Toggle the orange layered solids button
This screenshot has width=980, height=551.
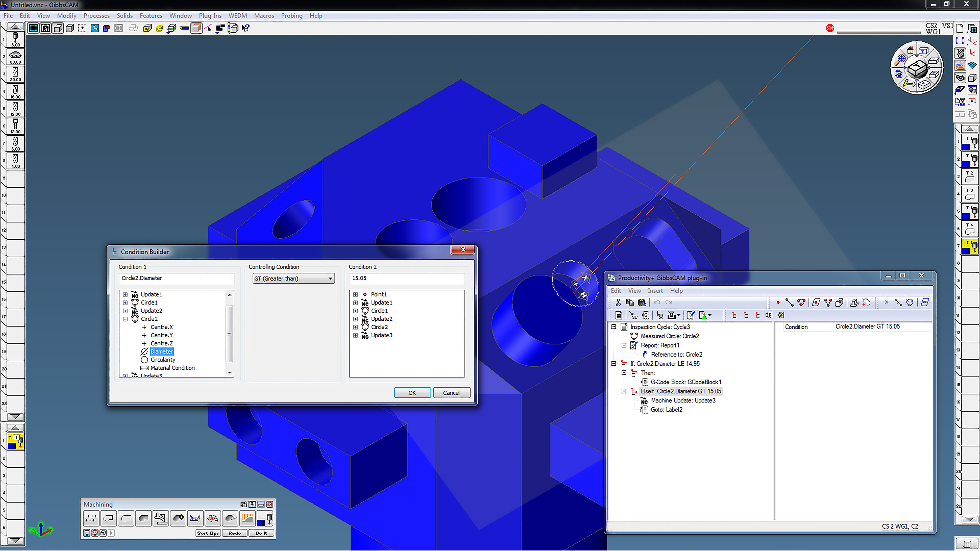[196, 28]
